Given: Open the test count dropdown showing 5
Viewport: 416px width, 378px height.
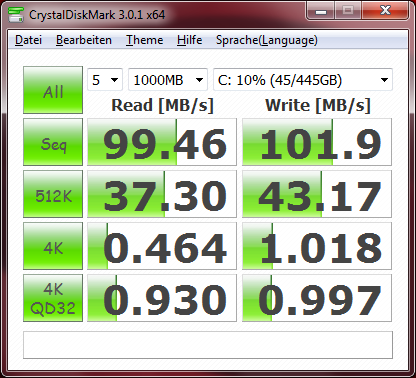Looking at the screenshot, I should click(x=105, y=80).
